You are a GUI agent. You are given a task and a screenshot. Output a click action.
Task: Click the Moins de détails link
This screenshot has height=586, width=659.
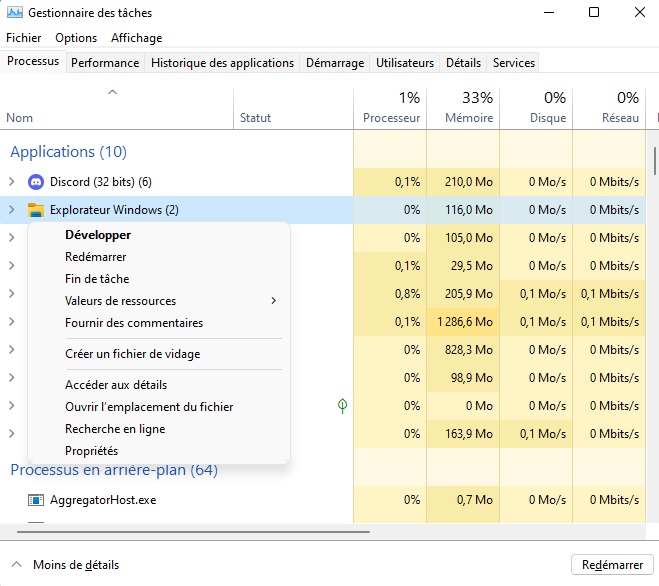(x=76, y=565)
